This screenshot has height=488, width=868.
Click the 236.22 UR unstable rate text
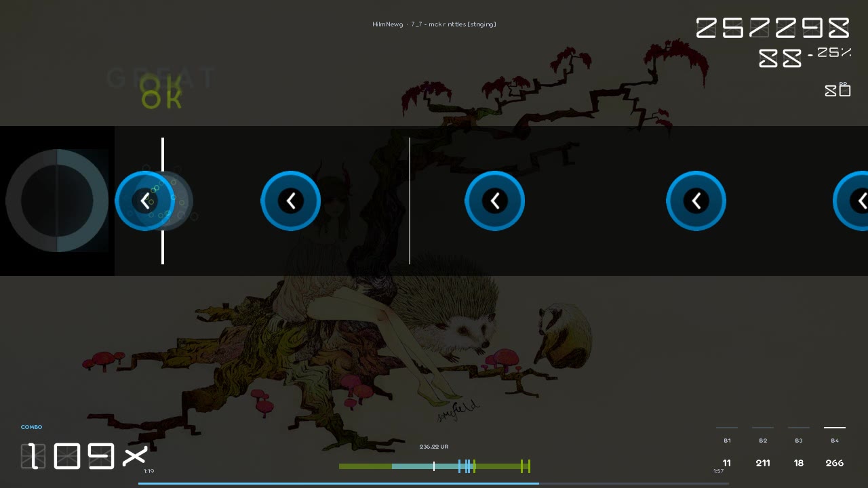point(434,447)
